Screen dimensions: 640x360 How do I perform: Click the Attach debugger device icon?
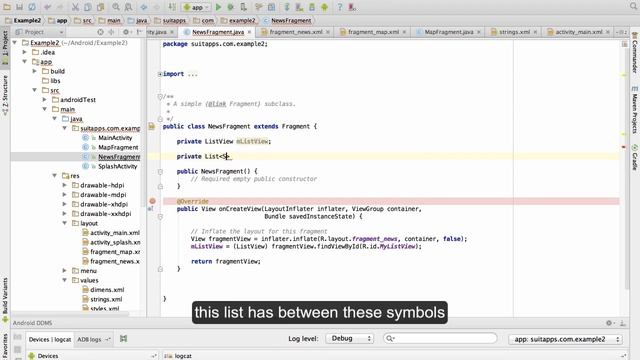243,7
